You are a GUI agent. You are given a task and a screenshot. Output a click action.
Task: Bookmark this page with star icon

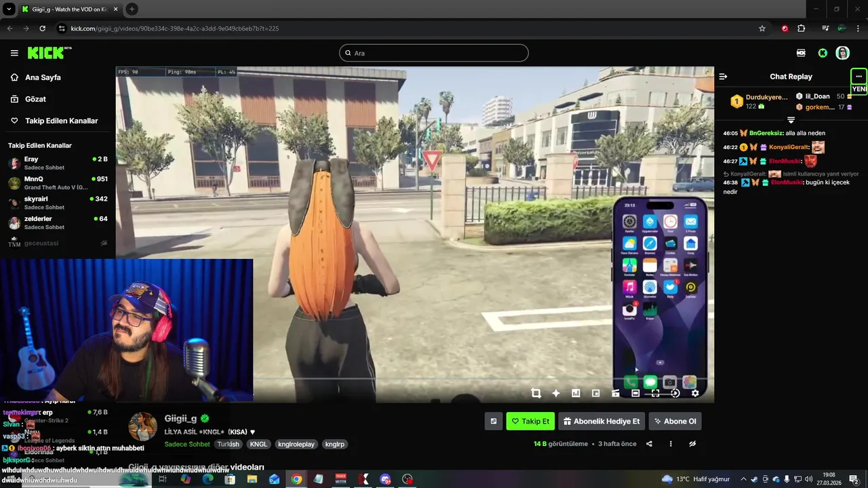762,28
